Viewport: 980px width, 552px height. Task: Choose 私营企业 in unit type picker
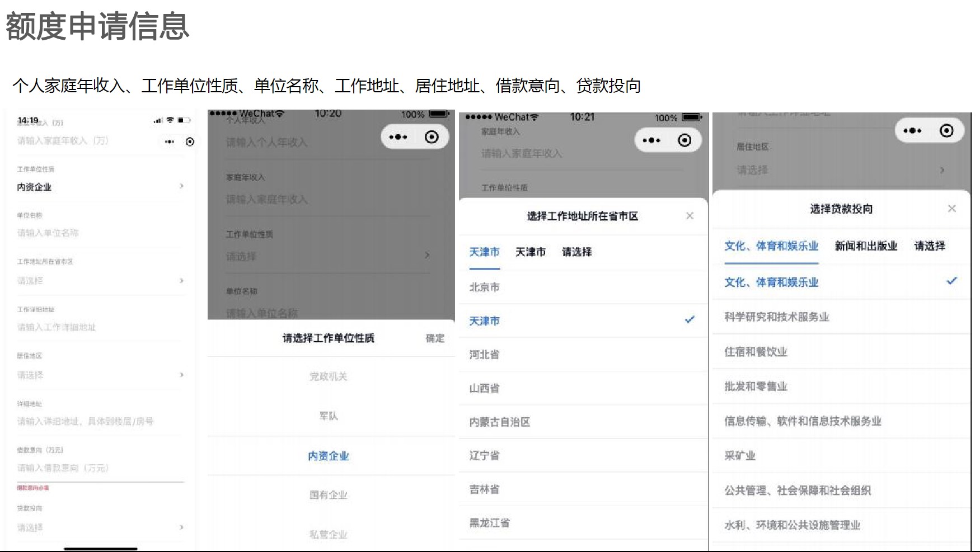point(329,534)
